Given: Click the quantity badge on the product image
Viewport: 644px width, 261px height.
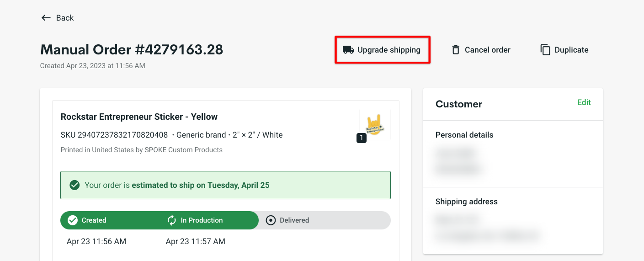Looking at the screenshot, I should tap(362, 138).
